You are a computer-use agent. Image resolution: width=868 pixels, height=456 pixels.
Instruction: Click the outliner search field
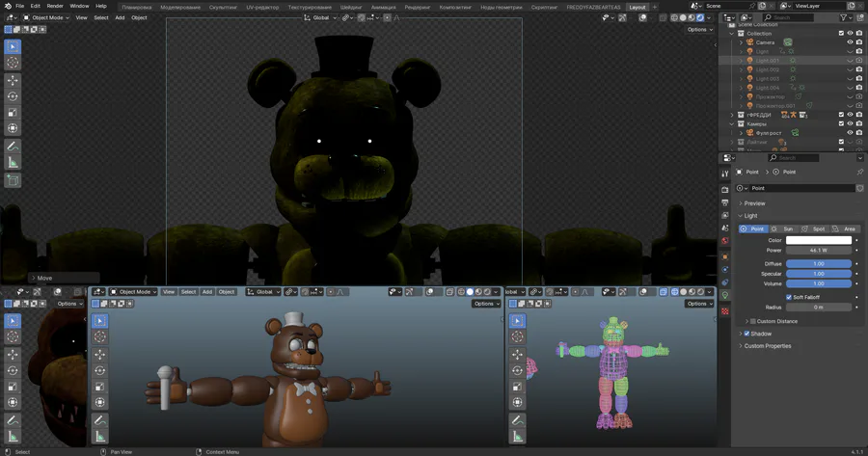(x=788, y=17)
